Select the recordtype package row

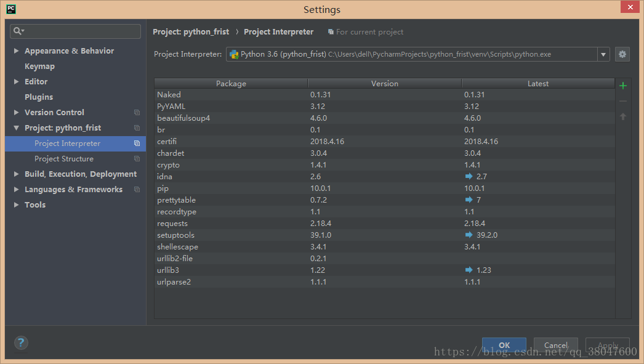384,212
